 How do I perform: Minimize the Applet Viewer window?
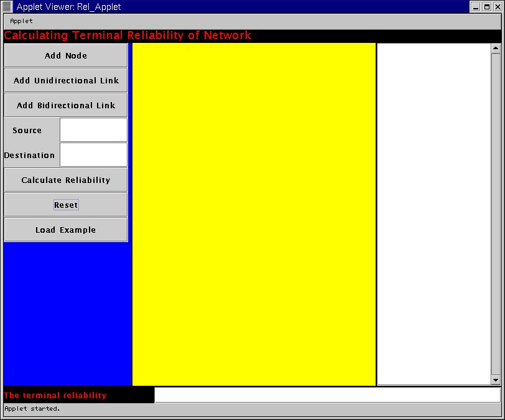click(x=475, y=7)
